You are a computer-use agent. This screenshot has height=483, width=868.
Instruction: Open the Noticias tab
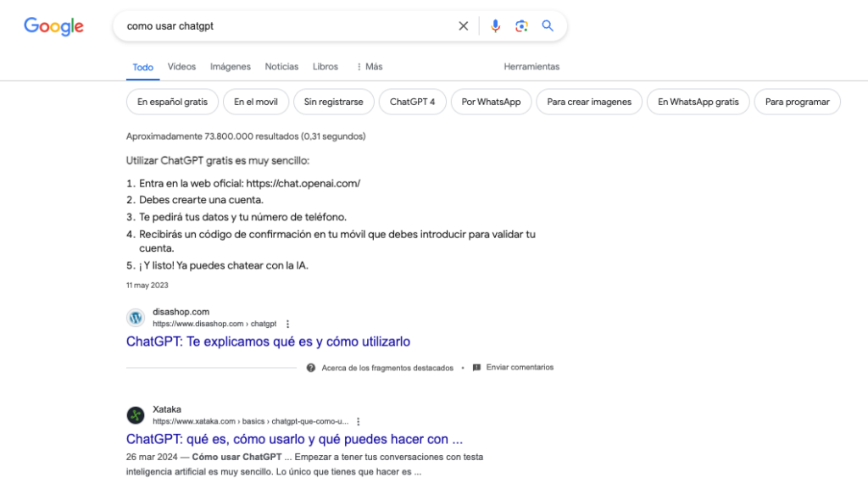[x=281, y=66]
